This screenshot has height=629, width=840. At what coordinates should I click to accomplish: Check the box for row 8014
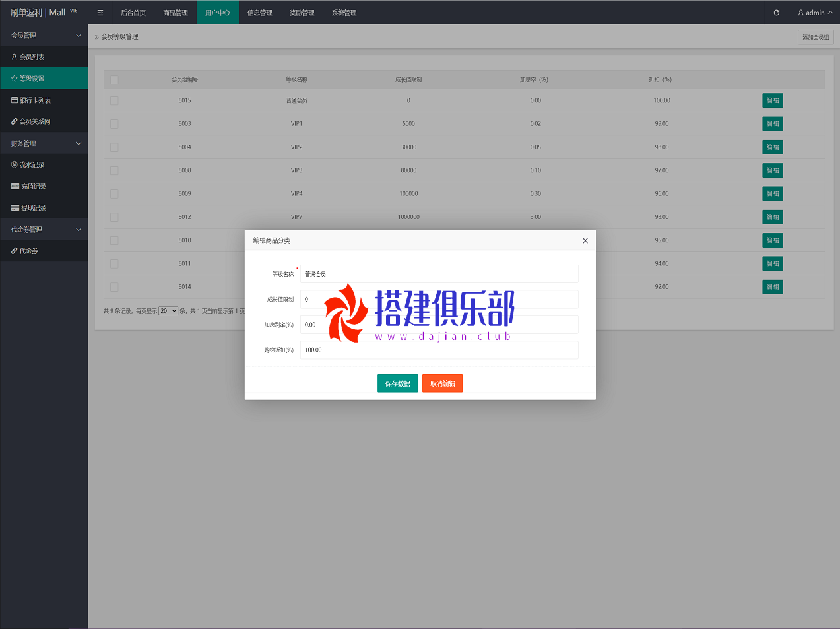pyautogui.click(x=114, y=287)
